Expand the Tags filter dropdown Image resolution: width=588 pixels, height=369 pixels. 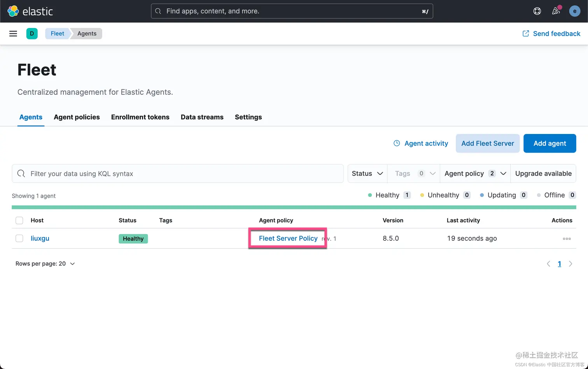[x=414, y=174]
